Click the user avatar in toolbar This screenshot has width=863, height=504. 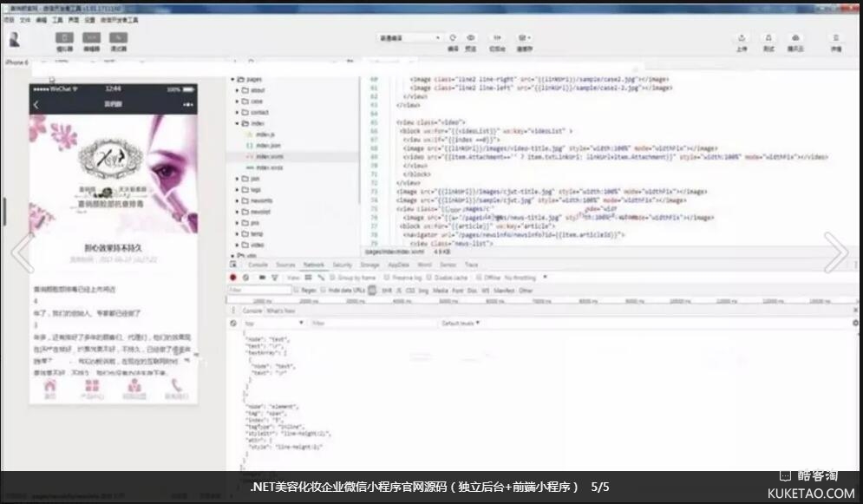15,39
